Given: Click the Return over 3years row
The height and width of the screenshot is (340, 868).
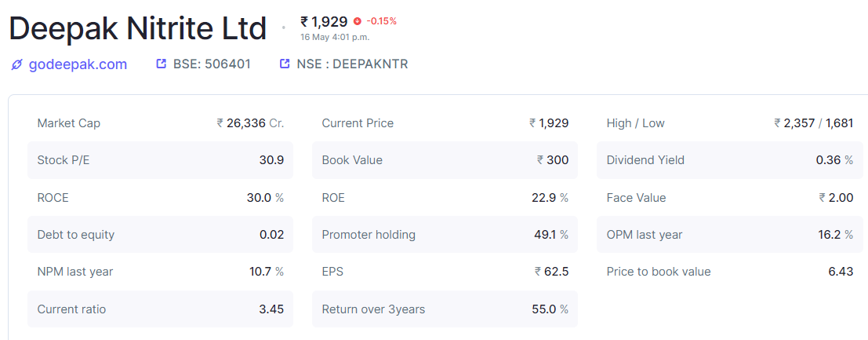Looking at the screenshot, I should point(445,309).
